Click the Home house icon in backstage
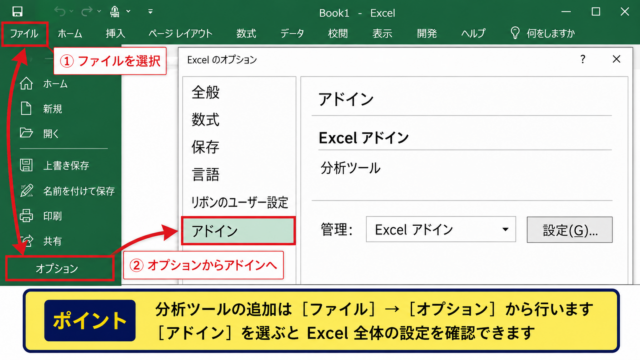The width and height of the screenshot is (640, 360). 26,84
